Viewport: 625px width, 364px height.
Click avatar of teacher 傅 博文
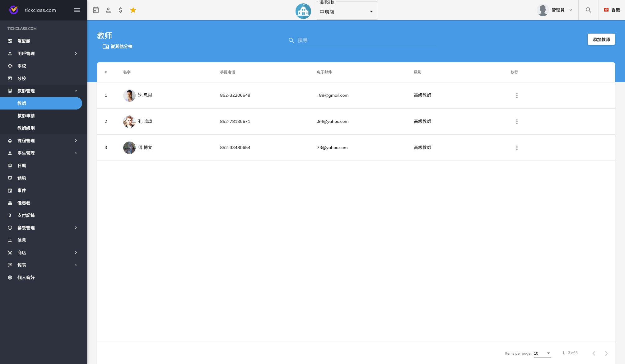(x=129, y=148)
